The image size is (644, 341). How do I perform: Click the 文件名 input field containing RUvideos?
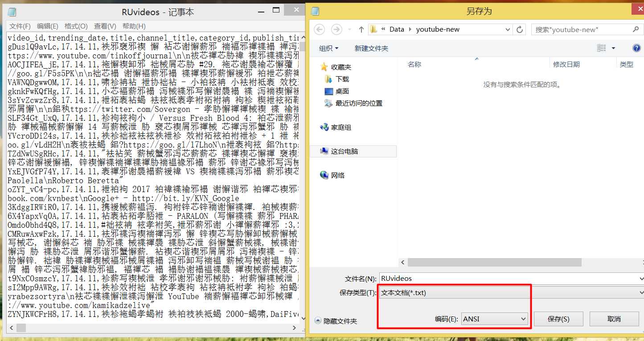tap(512, 278)
